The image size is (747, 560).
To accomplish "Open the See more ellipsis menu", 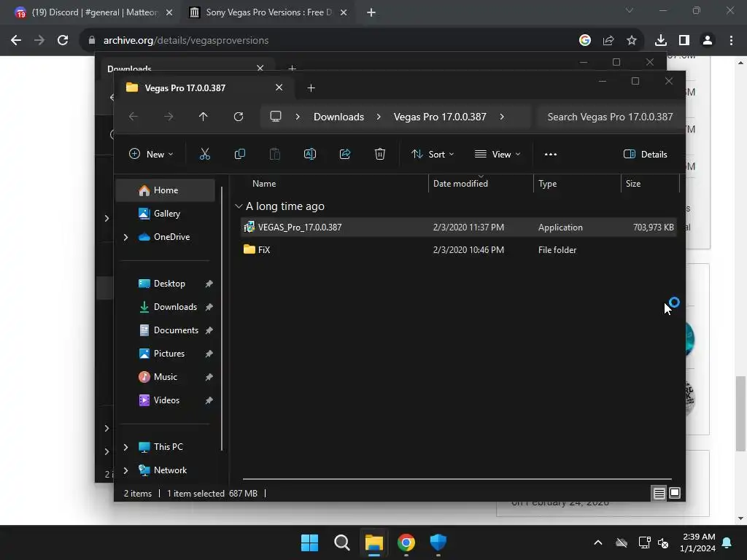I will point(551,155).
